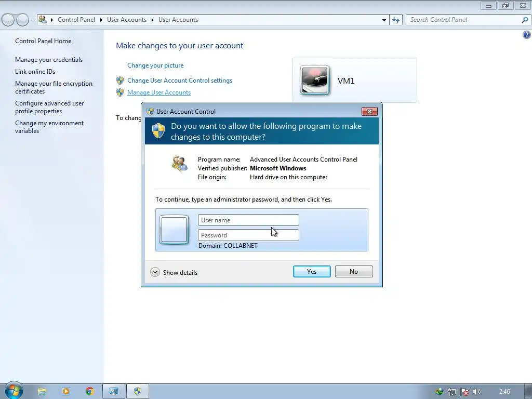Open Manage your credentials
This screenshot has width=532, height=399.
49,59
